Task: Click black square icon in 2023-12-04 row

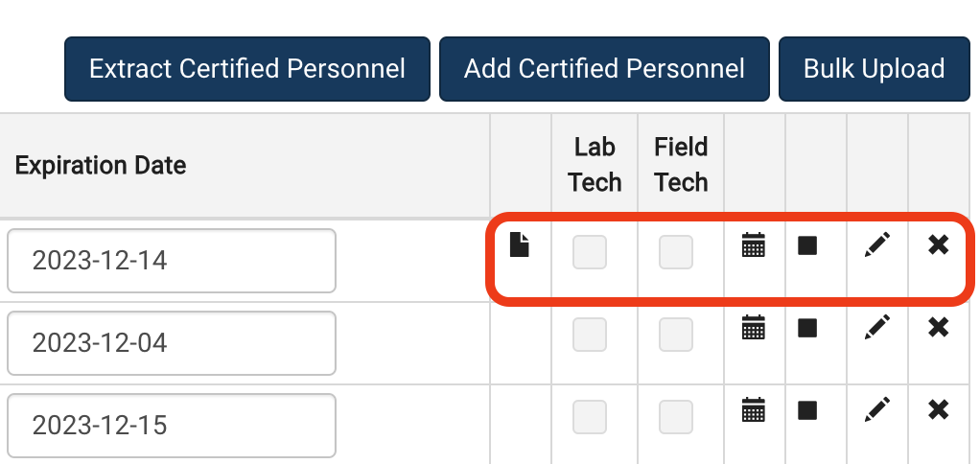Action: pos(807,327)
